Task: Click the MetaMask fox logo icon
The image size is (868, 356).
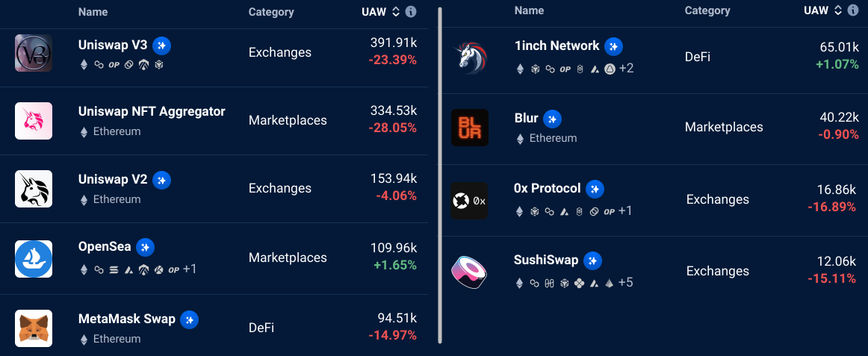Action: click(33, 328)
